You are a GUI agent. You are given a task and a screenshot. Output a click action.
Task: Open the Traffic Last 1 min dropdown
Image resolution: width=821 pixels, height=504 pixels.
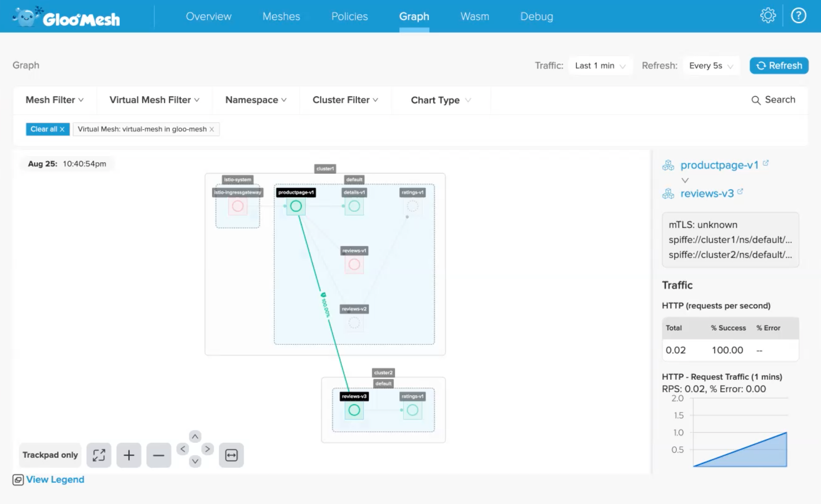[600, 66]
